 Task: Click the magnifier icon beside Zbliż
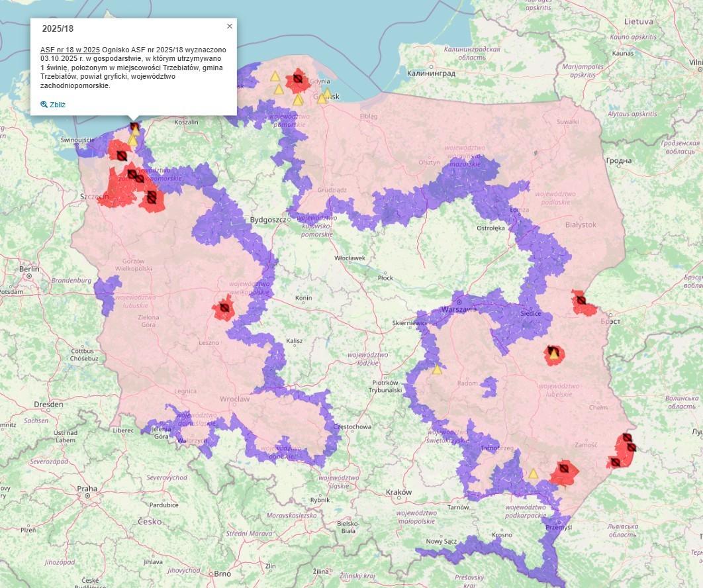(x=44, y=105)
